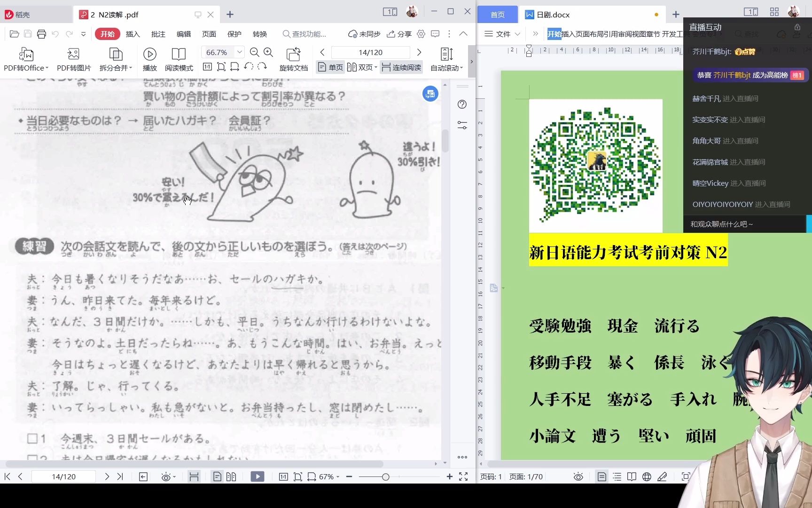Click the 分享 share button
The height and width of the screenshot is (508, 812).
click(x=399, y=34)
